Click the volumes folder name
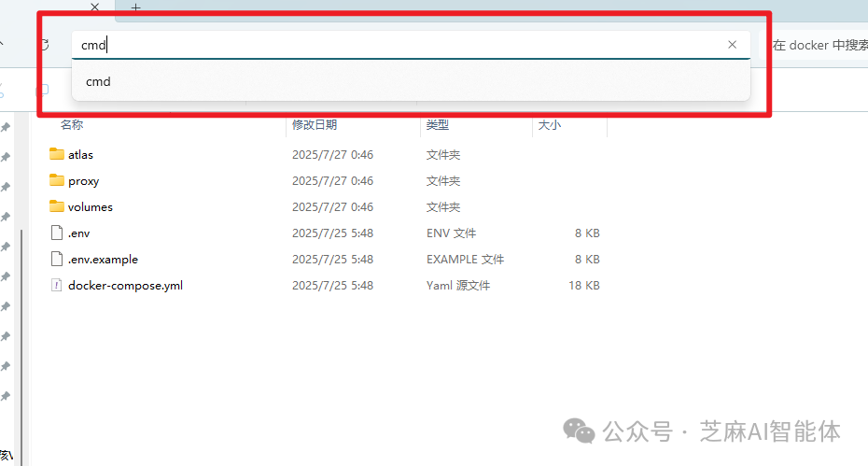 tap(91, 206)
